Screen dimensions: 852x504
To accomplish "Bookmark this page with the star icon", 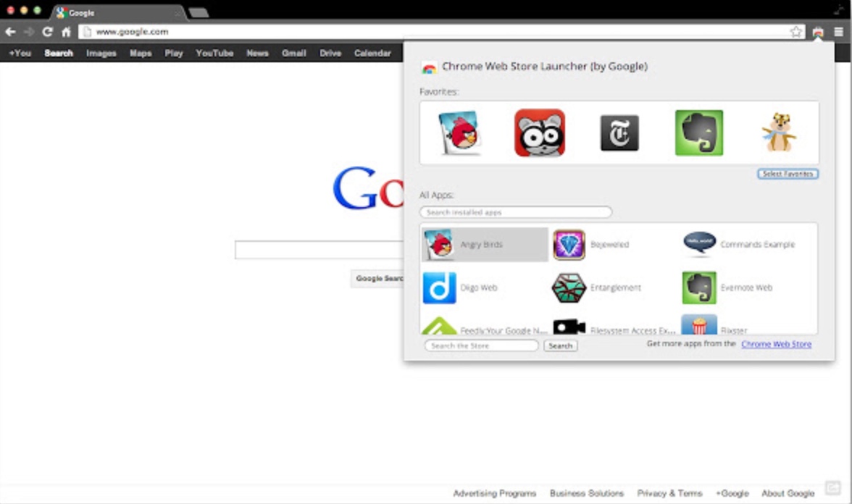I will click(x=796, y=32).
